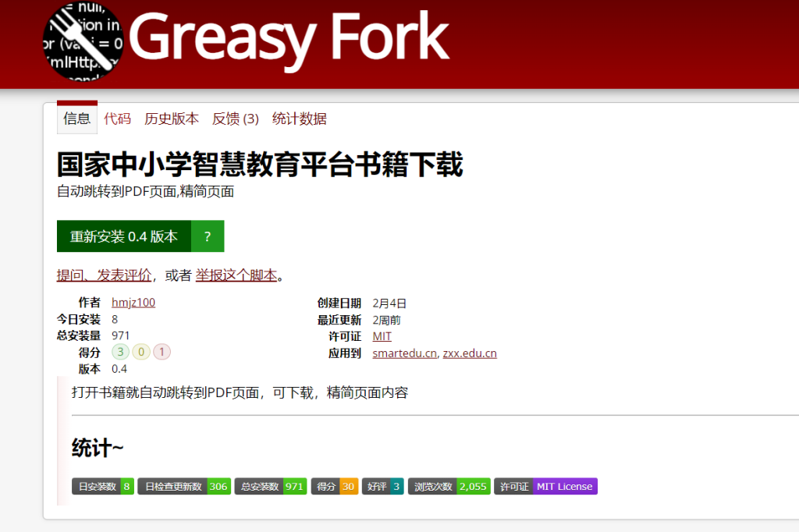
Task: Select the 信息 tab
Action: click(77, 119)
